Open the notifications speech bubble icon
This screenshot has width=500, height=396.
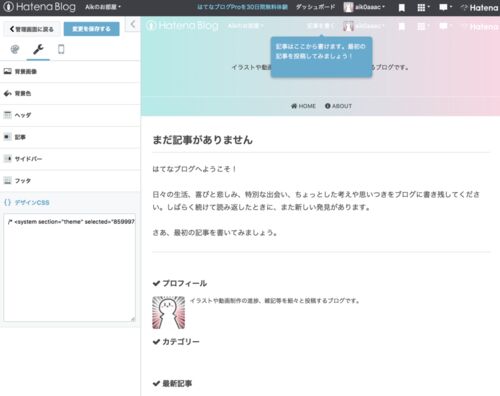pos(445,7)
